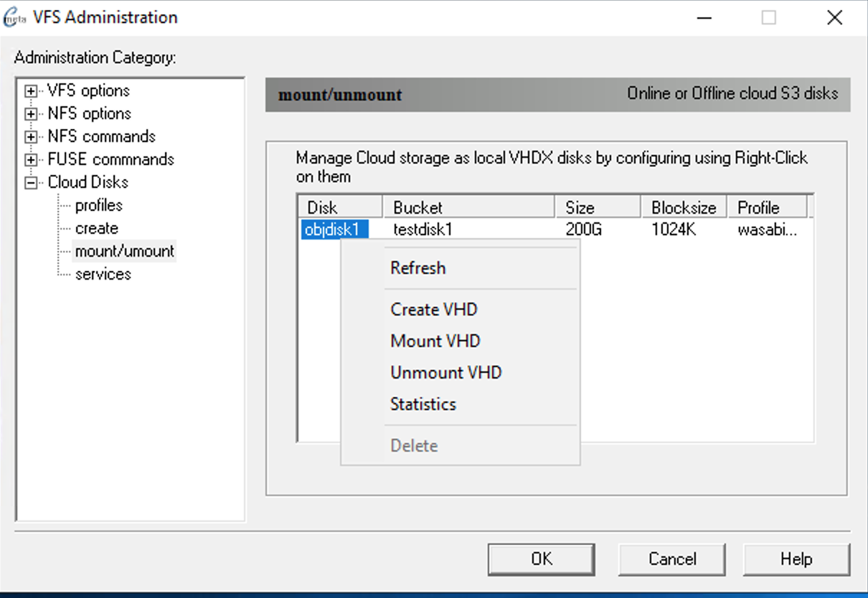Click the VFS Administration title bar icon
The image size is (868, 598).
(x=15, y=17)
